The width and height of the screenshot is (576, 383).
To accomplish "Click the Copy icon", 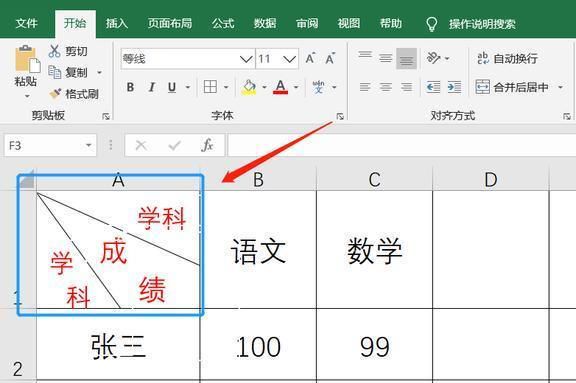I will tap(55, 72).
